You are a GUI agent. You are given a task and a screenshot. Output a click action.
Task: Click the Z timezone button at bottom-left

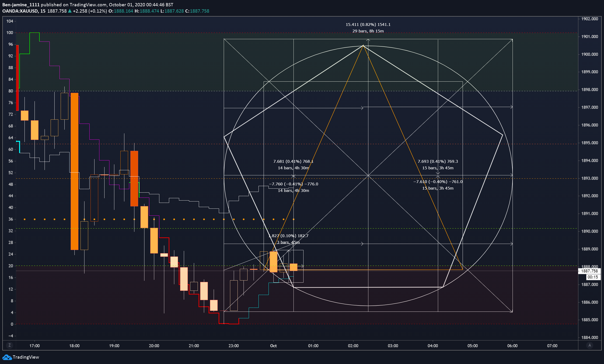point(10,345)
